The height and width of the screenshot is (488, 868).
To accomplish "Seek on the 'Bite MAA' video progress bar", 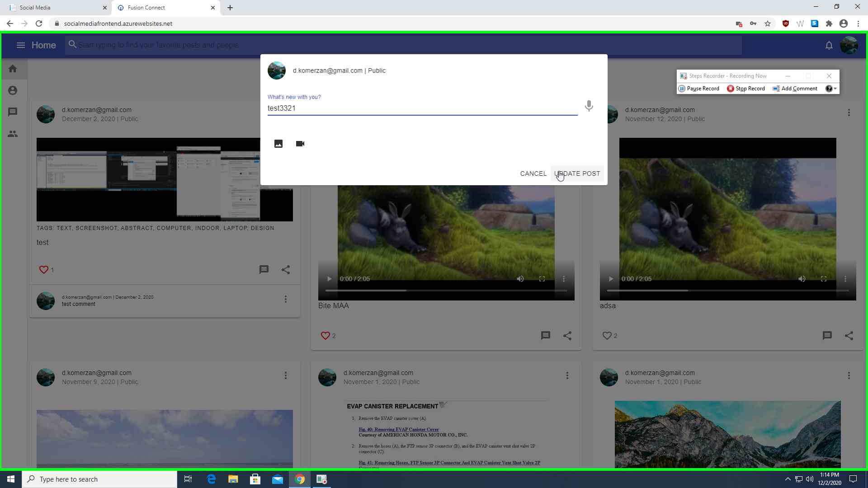I will [x=446, y=291].
